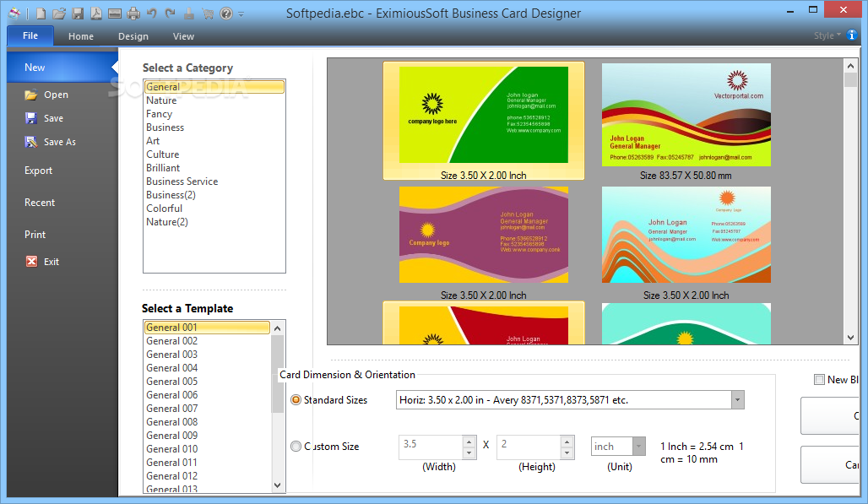Open the Export page
This screenshot has height=504, width=868.
point(38,171)
